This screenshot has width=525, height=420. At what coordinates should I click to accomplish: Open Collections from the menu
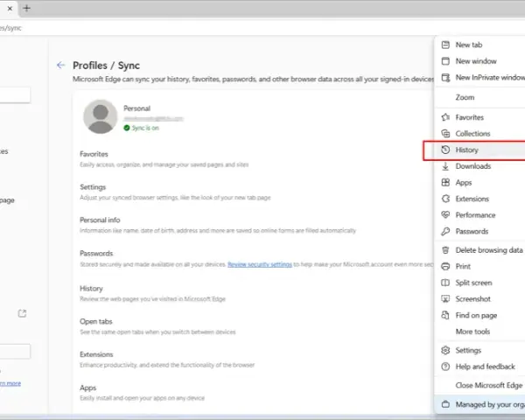[479, 134]
